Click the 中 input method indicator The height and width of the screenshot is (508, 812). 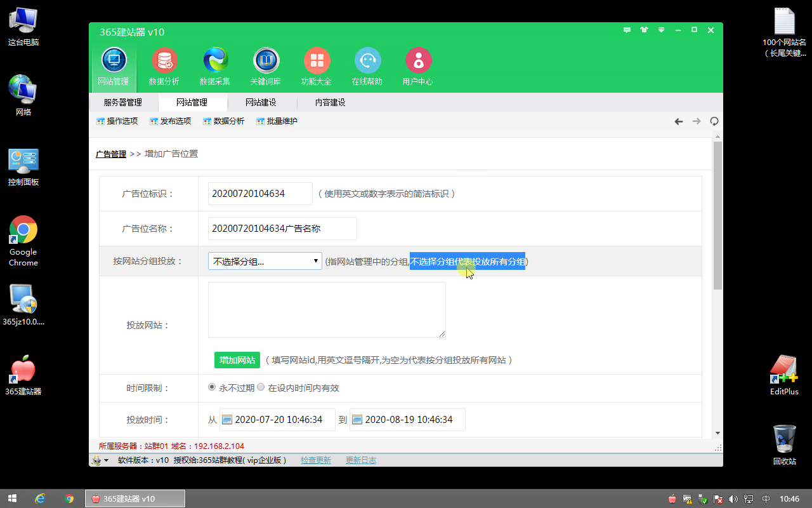(766, 499)
